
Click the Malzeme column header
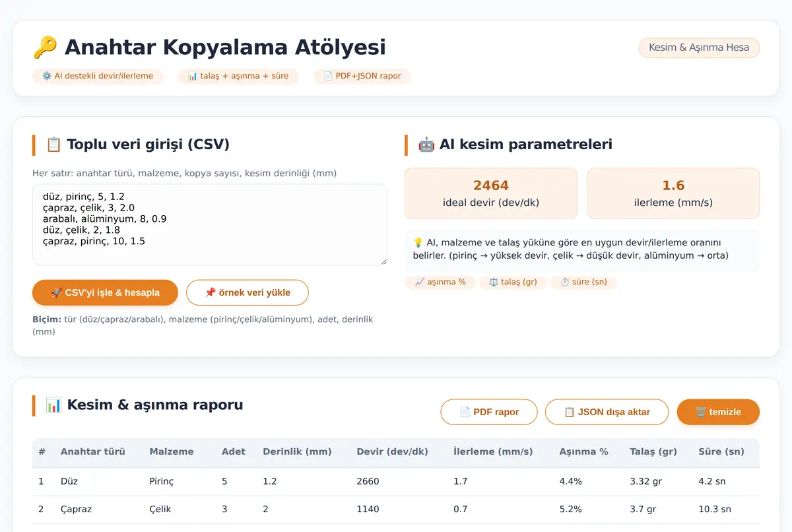(172, 451)
